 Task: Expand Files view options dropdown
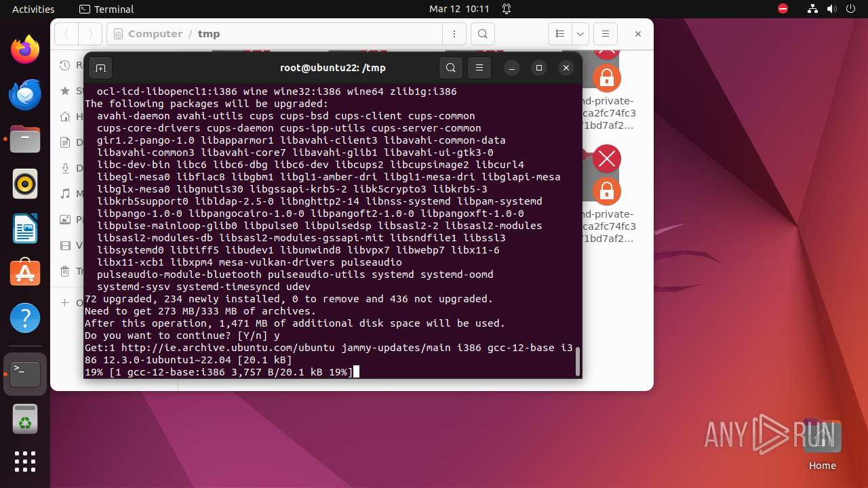pos(580,34)
